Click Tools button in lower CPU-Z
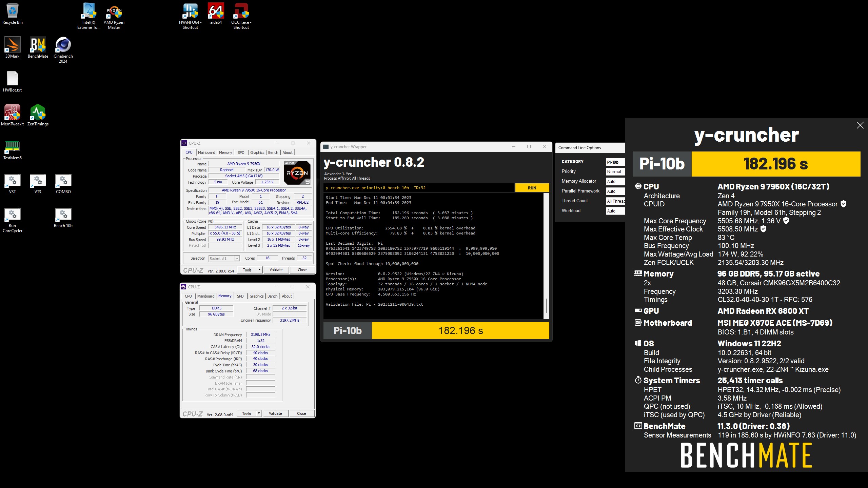This screenshot has width=868, height=488. coord(246,413)
